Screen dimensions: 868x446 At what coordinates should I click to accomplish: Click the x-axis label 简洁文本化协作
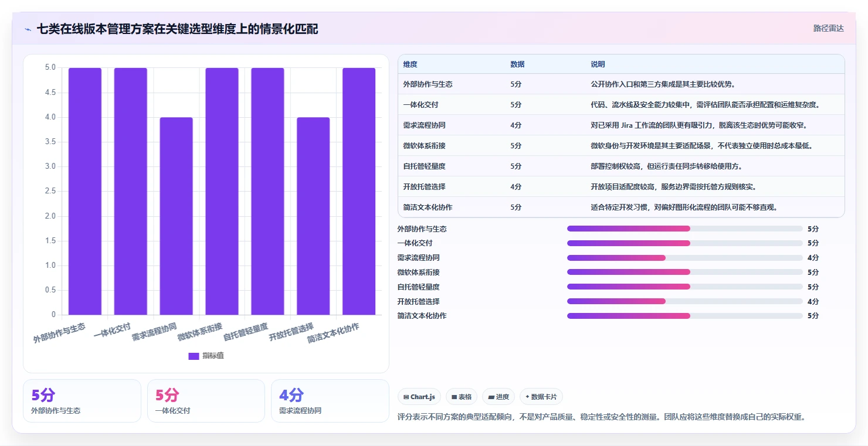[334, 333]
